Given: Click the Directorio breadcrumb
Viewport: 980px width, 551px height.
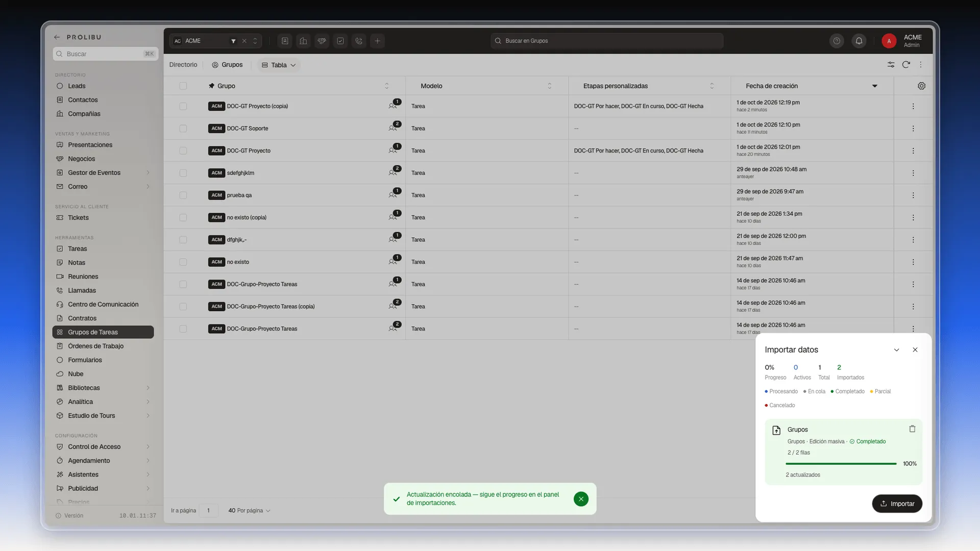Looking at the screenshot, I should point(183,65).
